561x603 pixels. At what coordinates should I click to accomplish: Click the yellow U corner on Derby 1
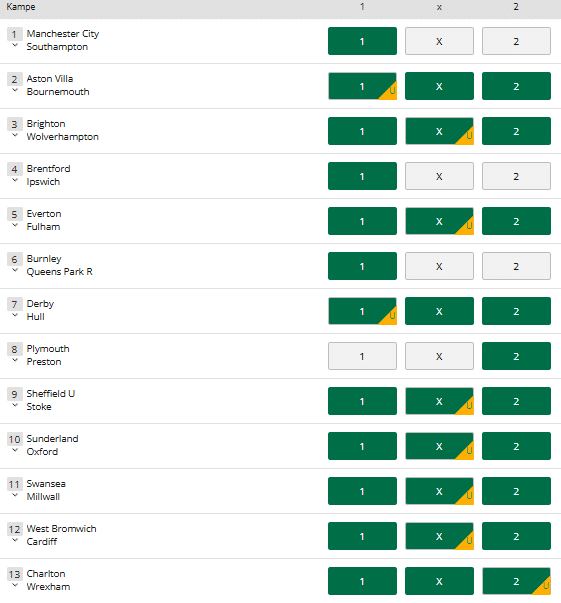tap(390, 317)
